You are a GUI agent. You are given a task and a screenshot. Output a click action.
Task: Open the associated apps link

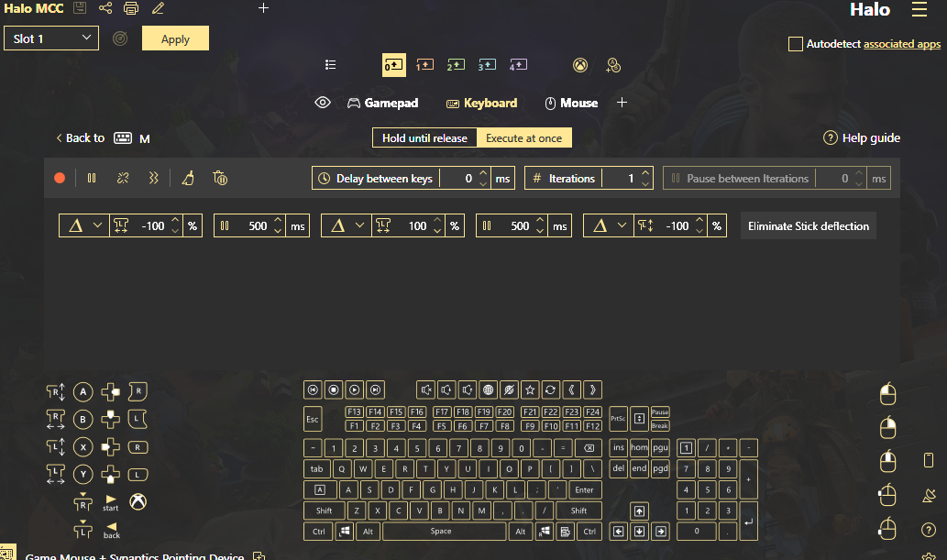902,44
